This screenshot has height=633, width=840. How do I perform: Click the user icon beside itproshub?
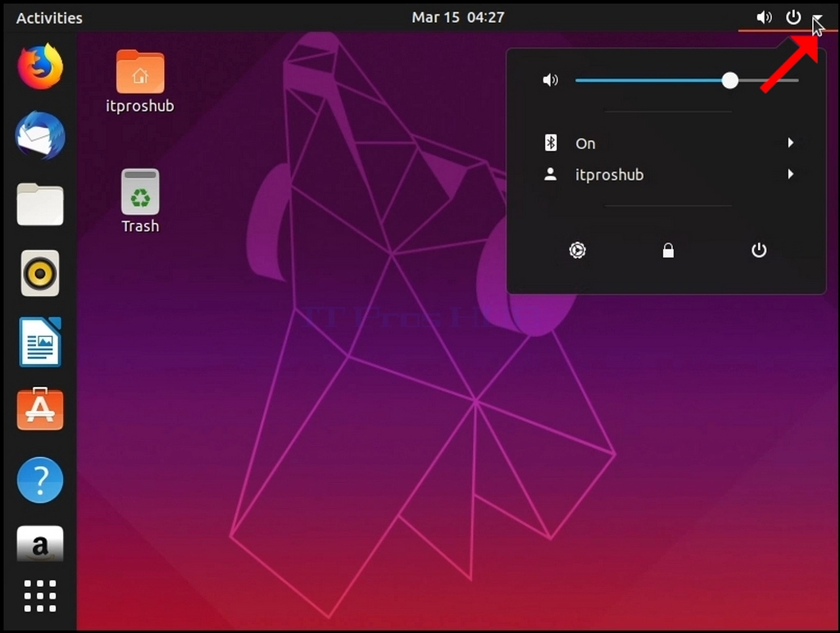tap(550, 174)
